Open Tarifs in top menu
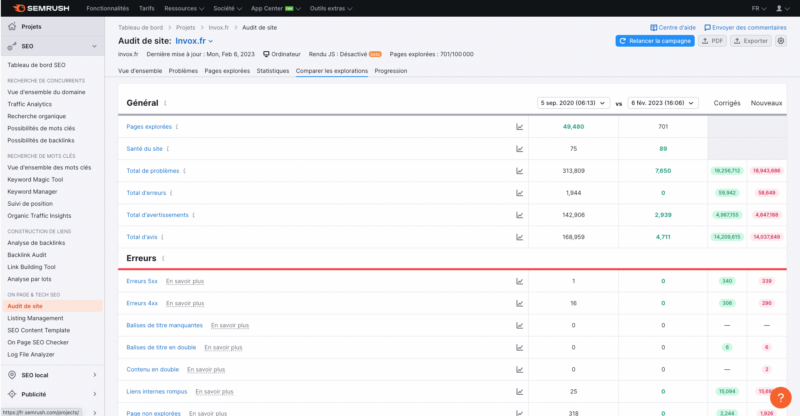 pos(146,8)
